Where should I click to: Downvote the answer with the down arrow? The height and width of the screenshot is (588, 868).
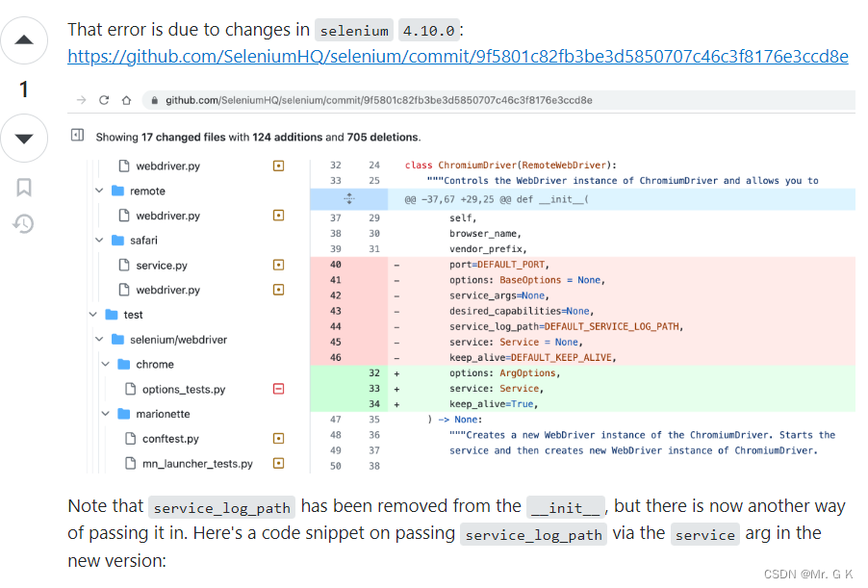click(x=24, y=139)
